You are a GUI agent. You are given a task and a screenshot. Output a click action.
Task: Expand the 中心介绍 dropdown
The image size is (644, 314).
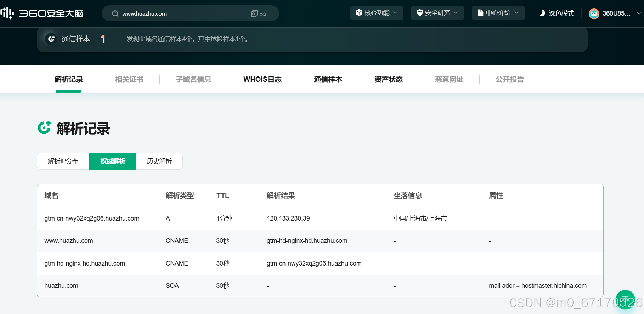[x=498, y=13]
